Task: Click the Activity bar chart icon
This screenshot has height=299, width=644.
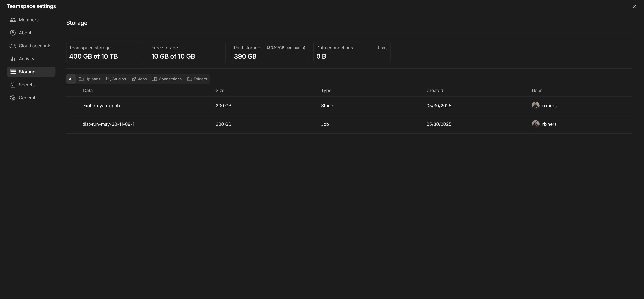Action: (13, 59)
